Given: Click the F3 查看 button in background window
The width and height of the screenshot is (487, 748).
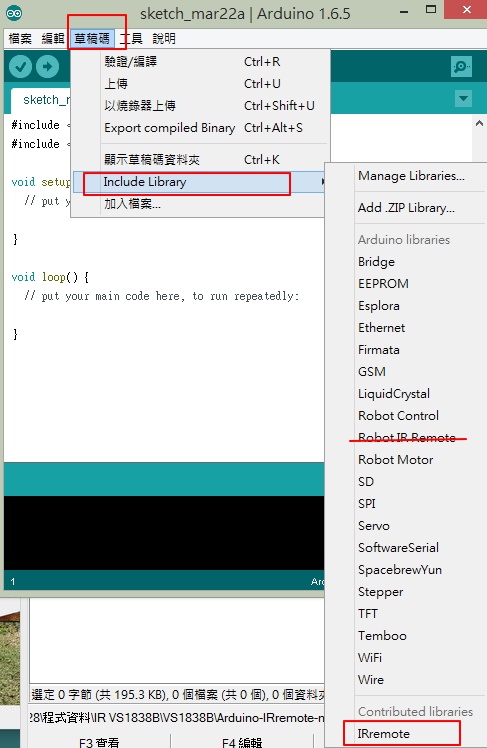Looking at the screenshot, I should pos(99,742).
